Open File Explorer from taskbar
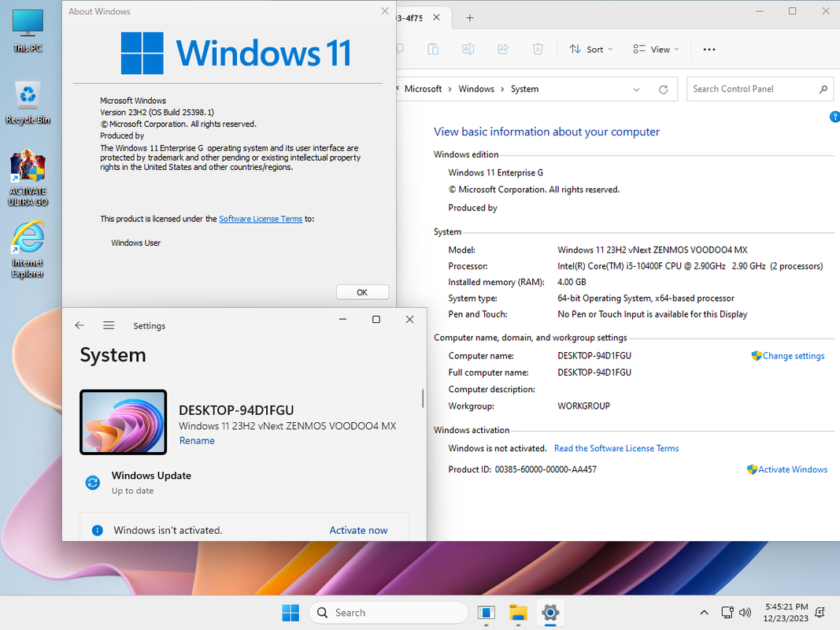 pos(518,613)
